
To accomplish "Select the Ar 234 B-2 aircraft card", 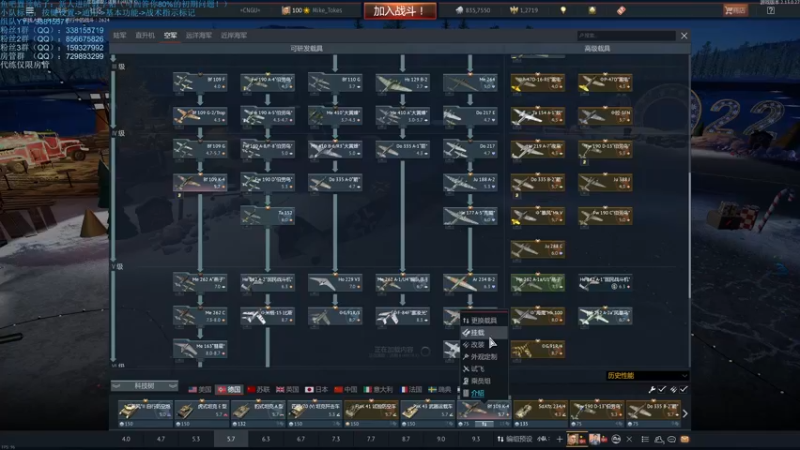I will click(470, 283).
